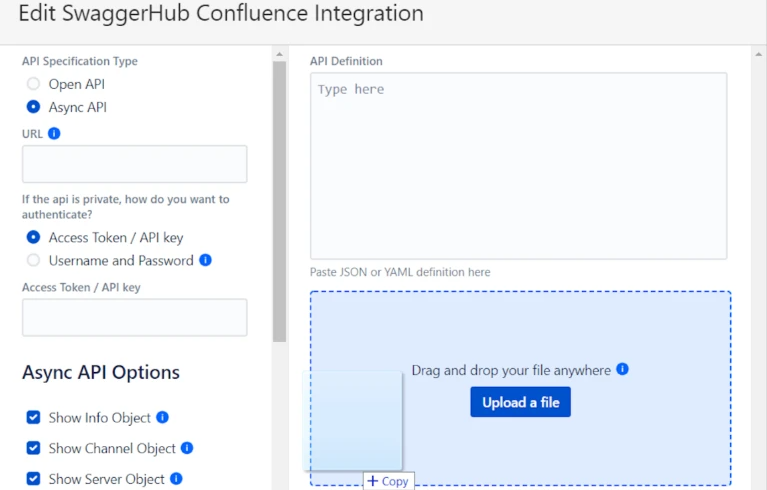This screenshot has width=767, height=490.
Task: Click the API Definition label
Action: pyautogui.click(x=346, y=61)
